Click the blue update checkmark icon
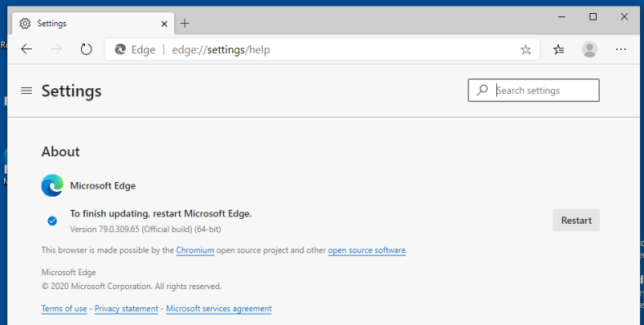The width and height of the screenshot is (644, 325). (52, 221)
